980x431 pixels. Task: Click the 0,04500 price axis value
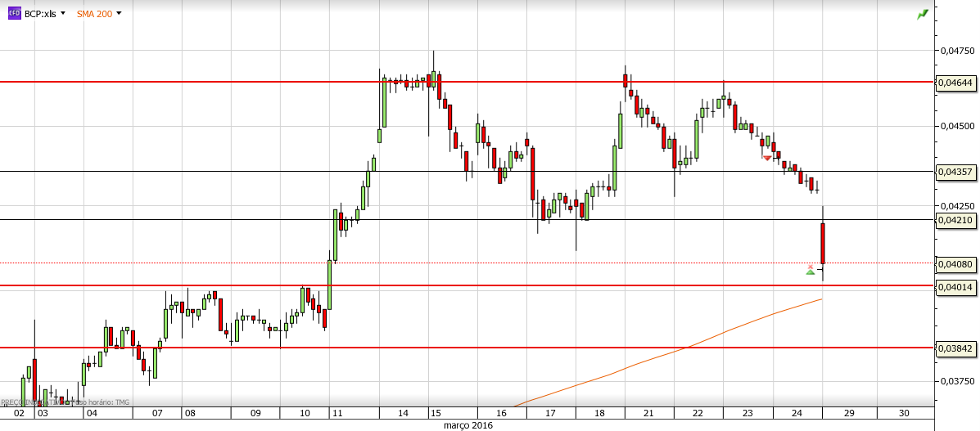[x=957, y=126]
